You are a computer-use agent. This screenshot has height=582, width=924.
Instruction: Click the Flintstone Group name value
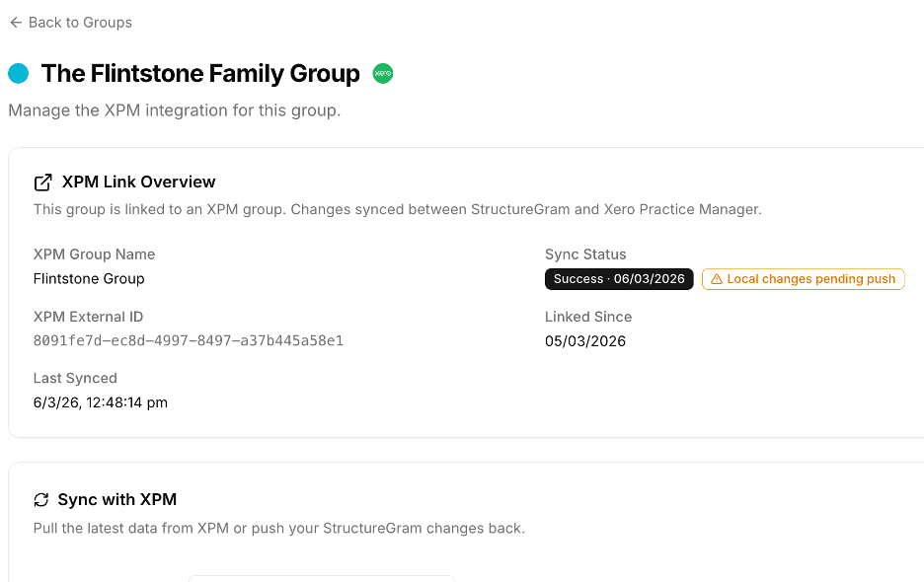pos(89,278)
